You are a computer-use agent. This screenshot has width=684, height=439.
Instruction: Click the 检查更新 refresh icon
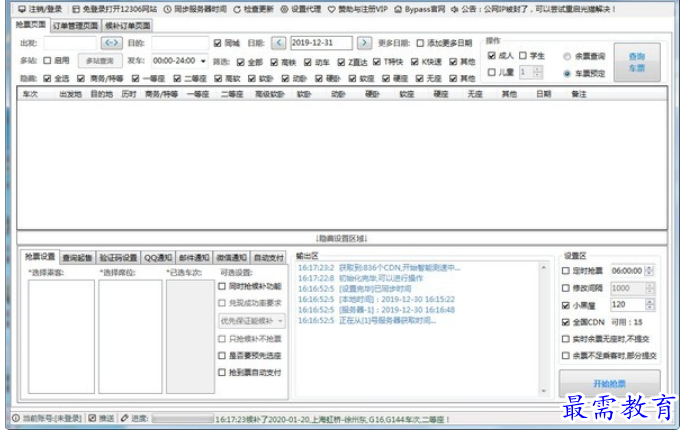point(237,9)
